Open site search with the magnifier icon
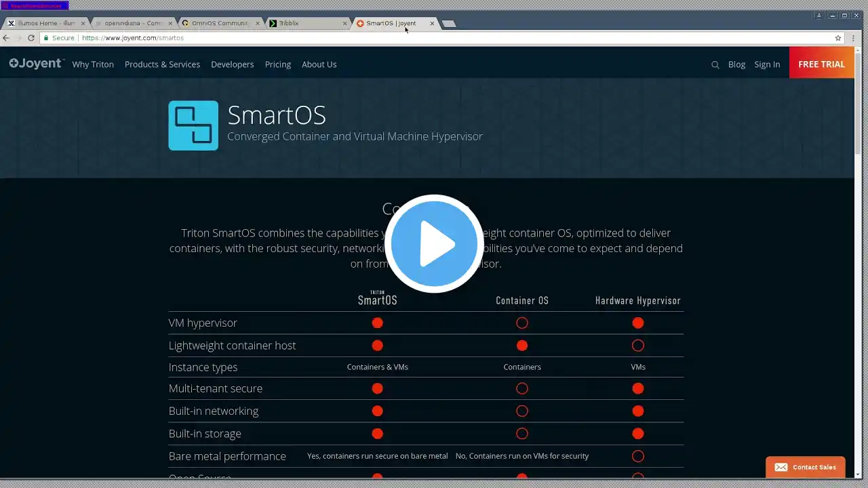868x488 pixels. 715,65
